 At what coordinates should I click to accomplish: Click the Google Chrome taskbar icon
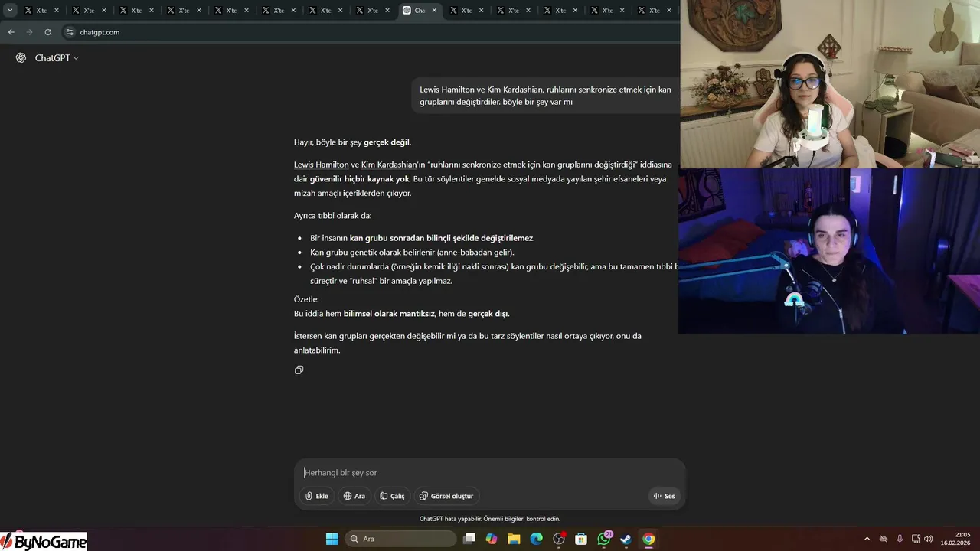pos(648,539)
